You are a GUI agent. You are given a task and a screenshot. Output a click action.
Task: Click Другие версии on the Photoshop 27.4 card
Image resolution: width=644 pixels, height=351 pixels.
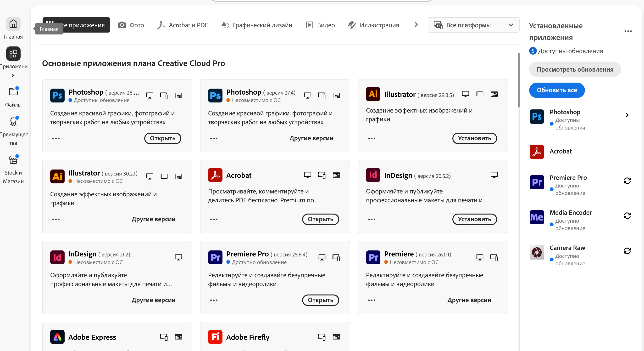311,138
